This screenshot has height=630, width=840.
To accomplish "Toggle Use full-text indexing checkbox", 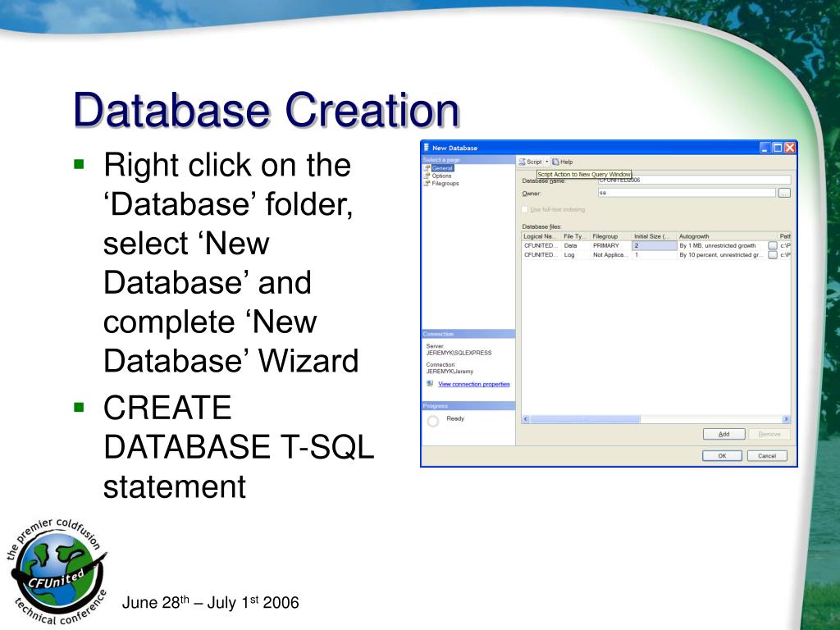I will 525,209.
